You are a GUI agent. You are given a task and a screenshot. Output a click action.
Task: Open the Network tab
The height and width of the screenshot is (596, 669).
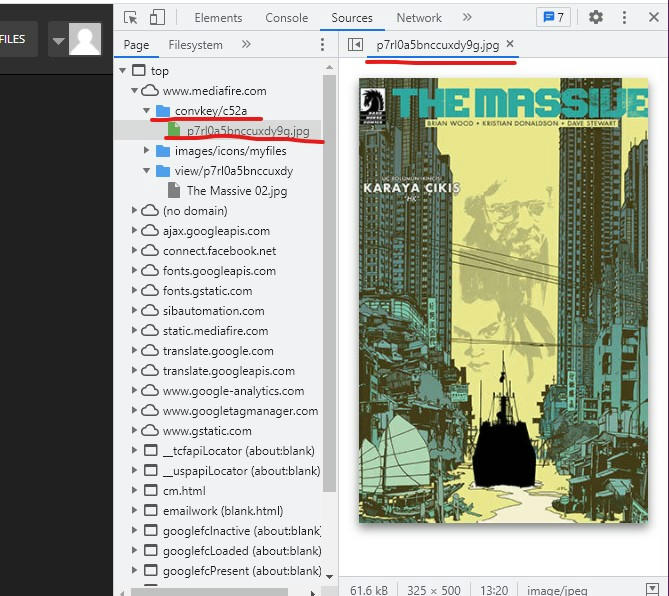(x=419, y=17)
